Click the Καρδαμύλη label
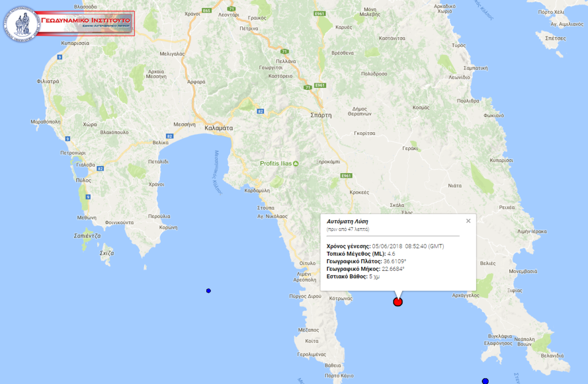This screenshot has width=588, height=384. point(257,191)
